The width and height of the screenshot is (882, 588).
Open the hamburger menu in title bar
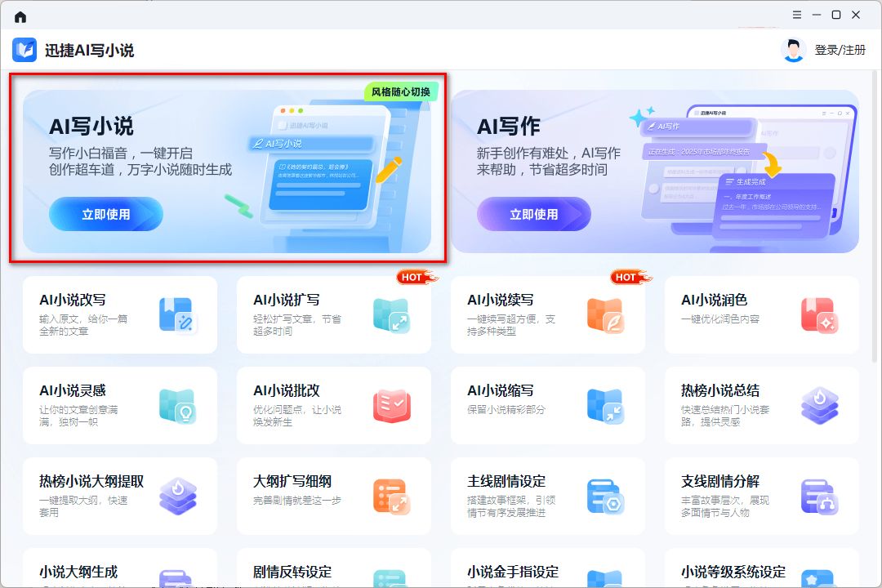pyautogui.click(x=796, y=16)
